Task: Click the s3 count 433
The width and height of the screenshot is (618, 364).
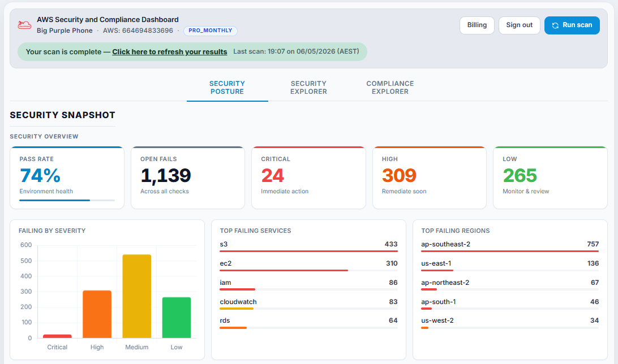Action: point(391,244)
